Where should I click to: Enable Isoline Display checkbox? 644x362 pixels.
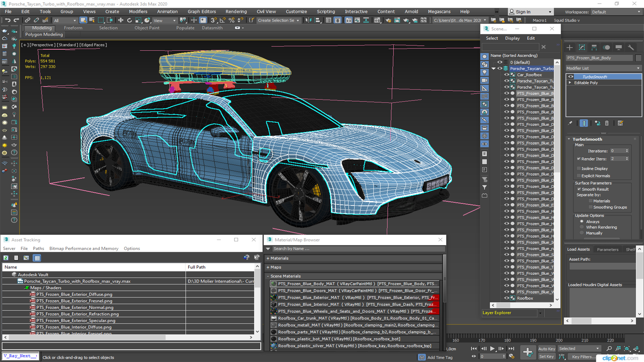(x=579, y=169)
